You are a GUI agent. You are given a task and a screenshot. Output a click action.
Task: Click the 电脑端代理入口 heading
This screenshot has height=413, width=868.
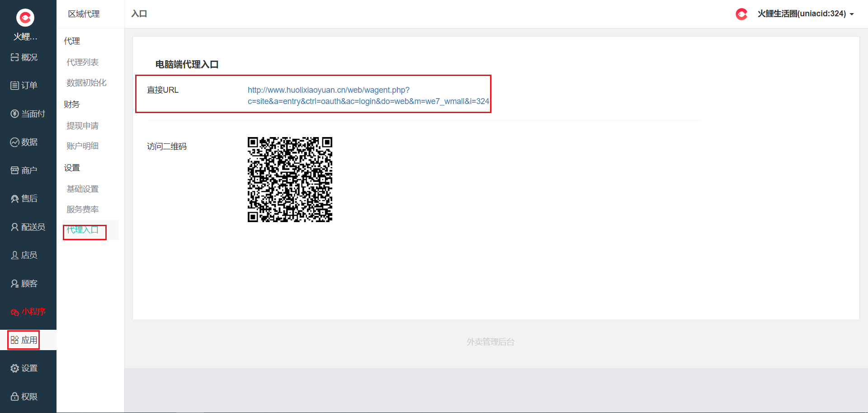point(187,65)
